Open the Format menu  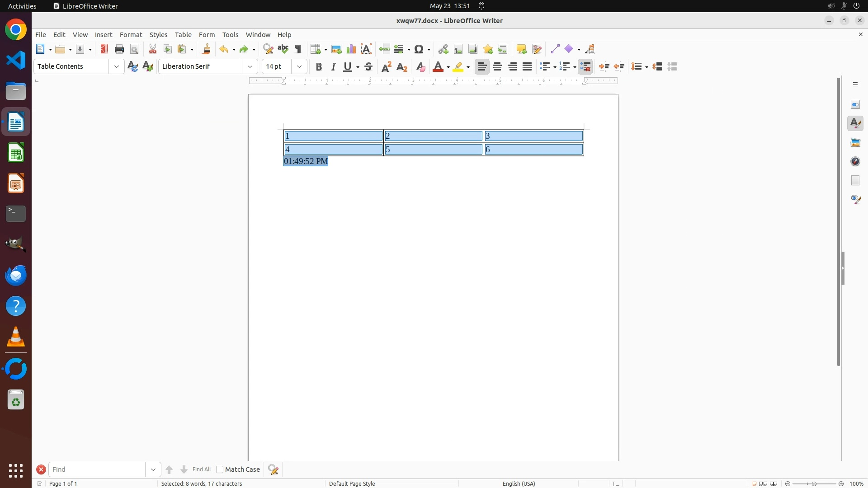pos(131,35)
